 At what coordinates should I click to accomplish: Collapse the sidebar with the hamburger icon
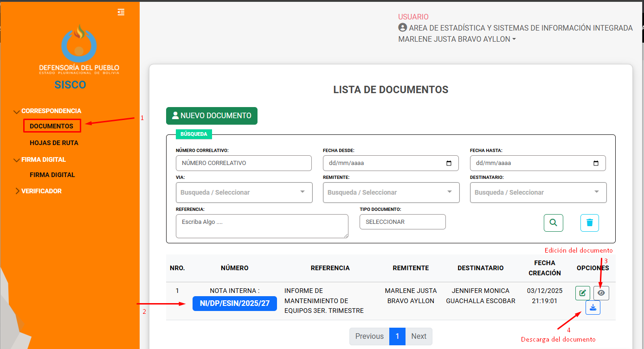[121, 12]
